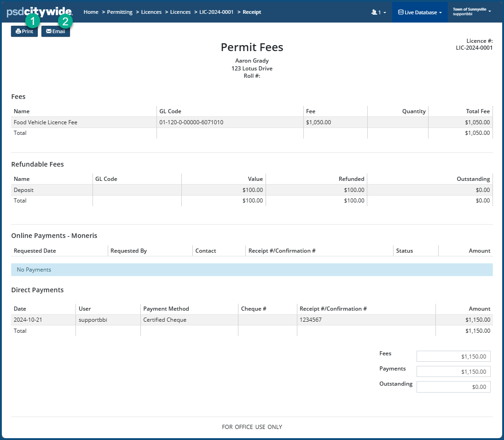
Task: Click the Payments total field
Action: coord(453,371)
